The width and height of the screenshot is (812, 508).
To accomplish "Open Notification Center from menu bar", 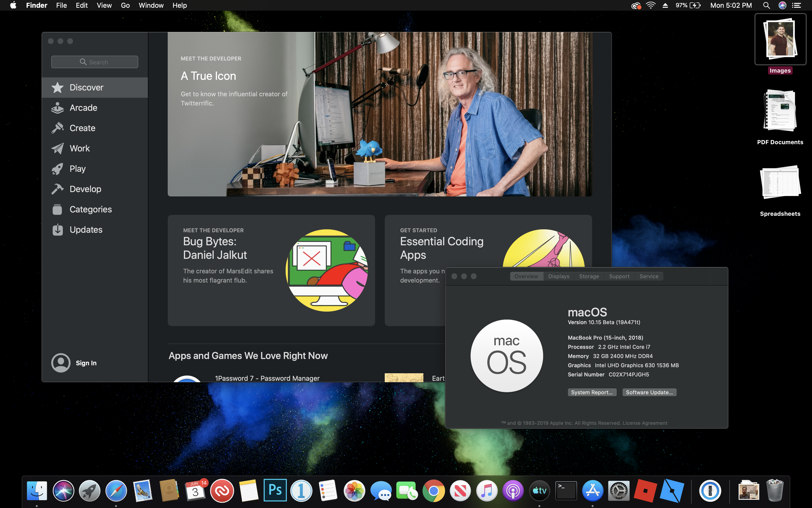I will [x=797, y=5].
